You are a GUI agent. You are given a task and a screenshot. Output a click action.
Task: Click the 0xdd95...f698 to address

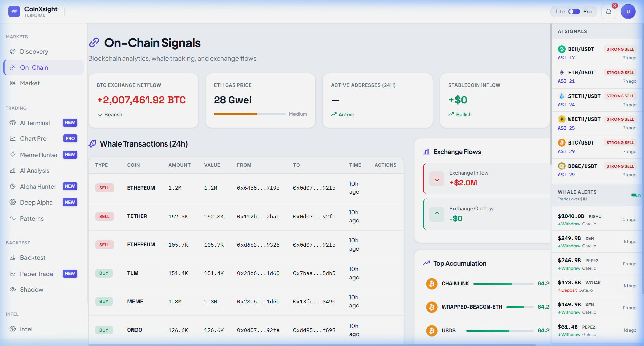[314, 330]
